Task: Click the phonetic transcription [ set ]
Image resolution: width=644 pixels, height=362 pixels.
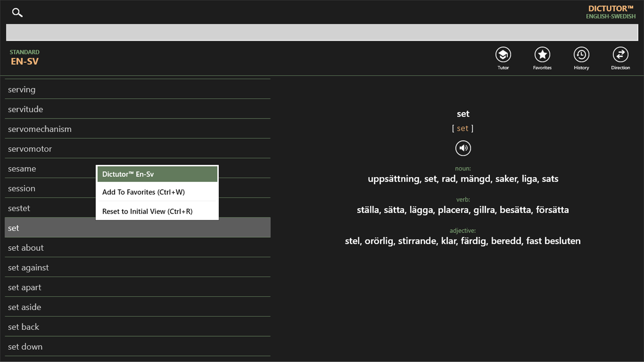Action: 463,128
